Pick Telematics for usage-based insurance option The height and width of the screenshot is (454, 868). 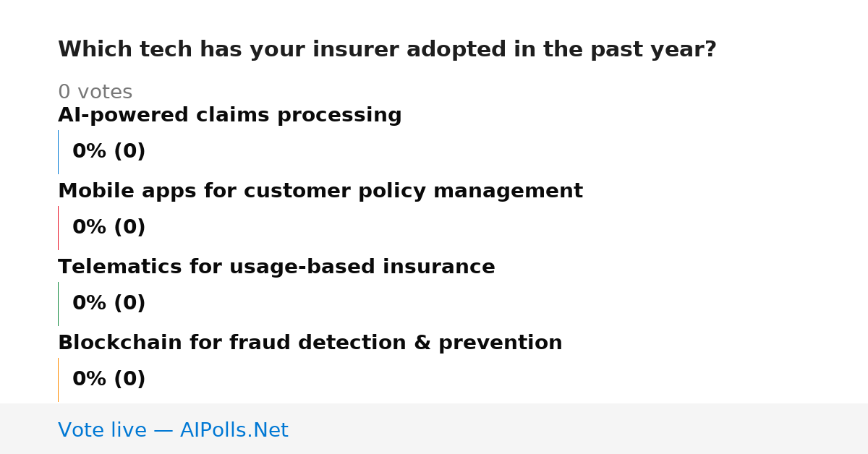[276, 267]
